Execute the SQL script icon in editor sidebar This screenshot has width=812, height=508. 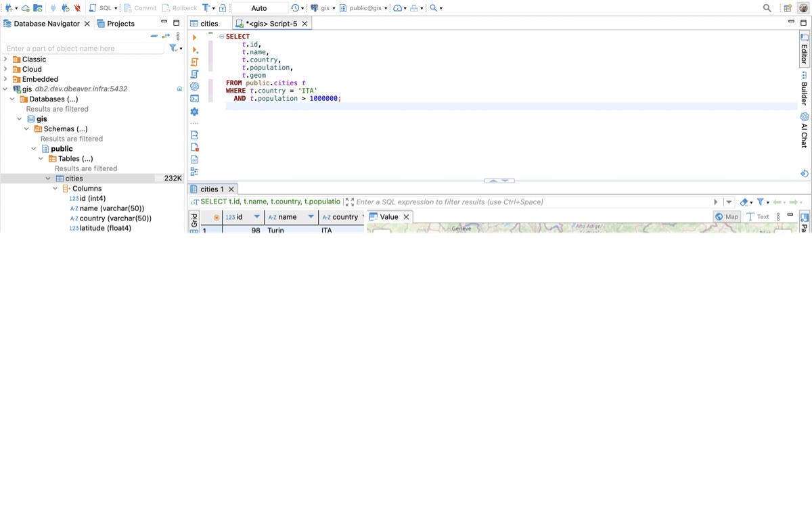coord(195,62)
